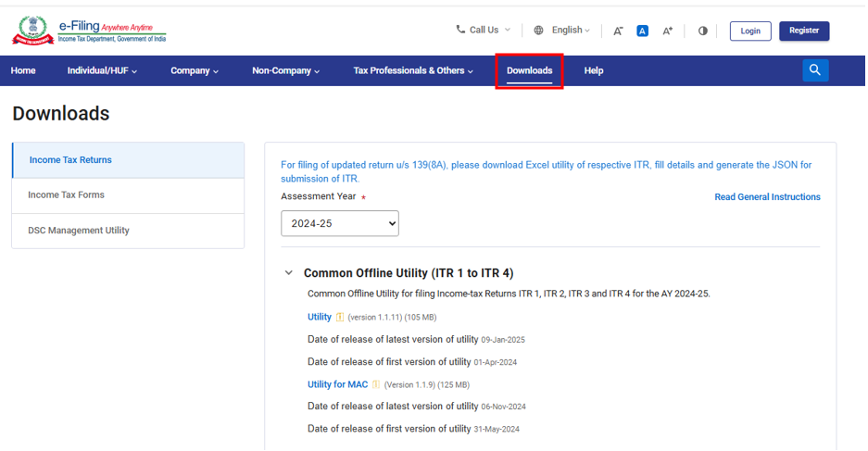Reset to default font size icon
Viewport: 868px width, 451px height.
[x=642, y=31]
